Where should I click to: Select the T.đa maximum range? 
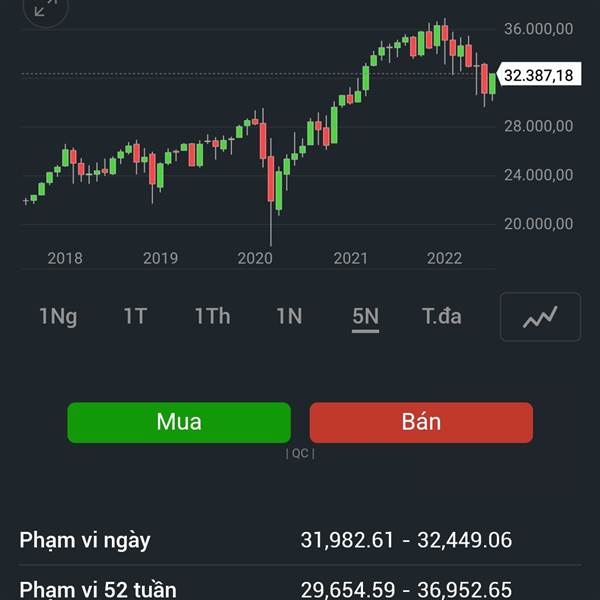(442, 316)
